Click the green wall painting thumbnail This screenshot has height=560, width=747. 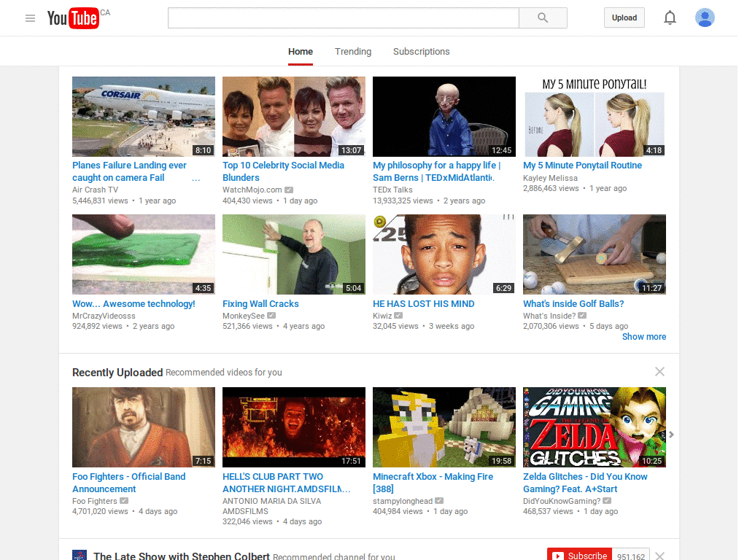tap(294, 254)
